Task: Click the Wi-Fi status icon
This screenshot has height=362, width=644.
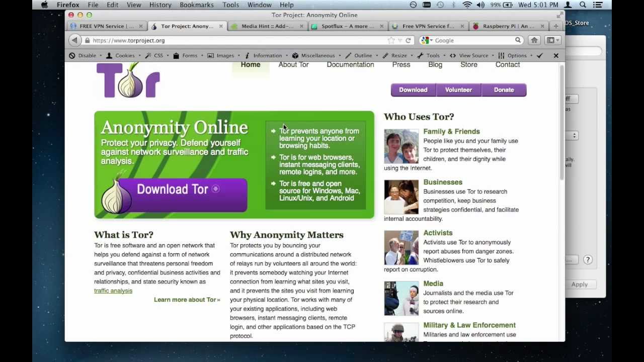Action: [x=467, y=5]
